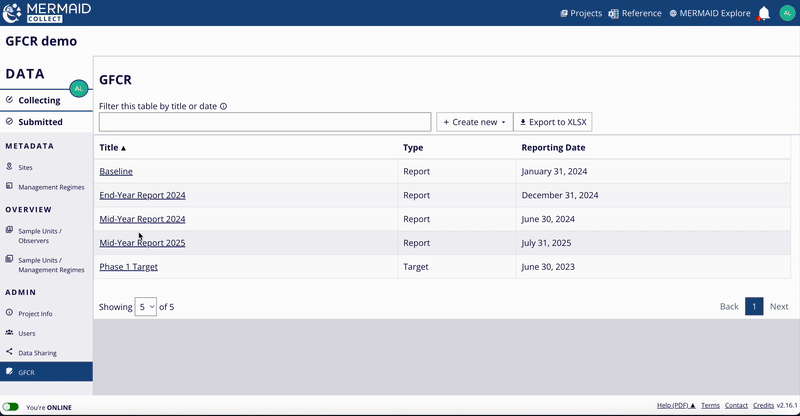Click the AL avatar badge on sidebar

point(79,89)
